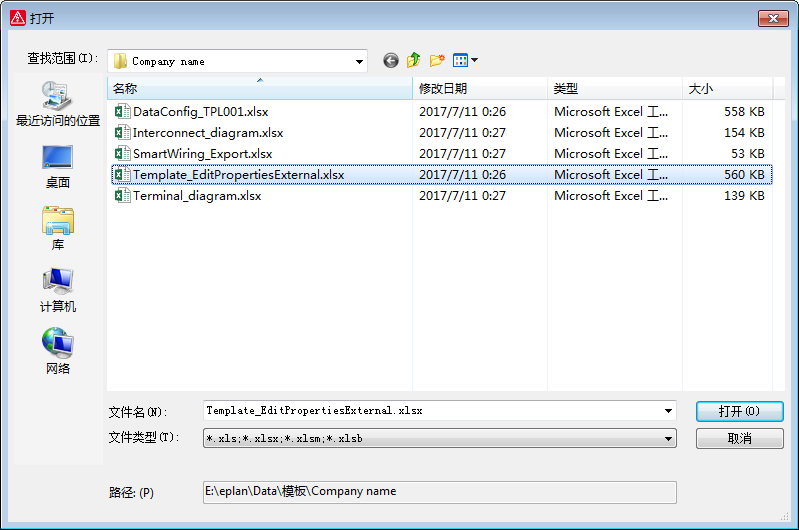The image size is (799, 530).
Task: Open Libraries (库) in the sidebar
Action: coord(57,228)
